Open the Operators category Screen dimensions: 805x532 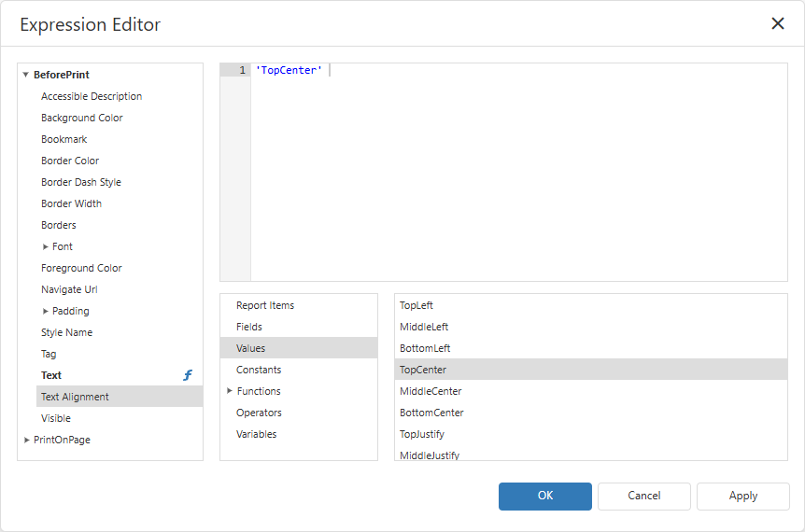pyautogui.click(x=299, y=413)
